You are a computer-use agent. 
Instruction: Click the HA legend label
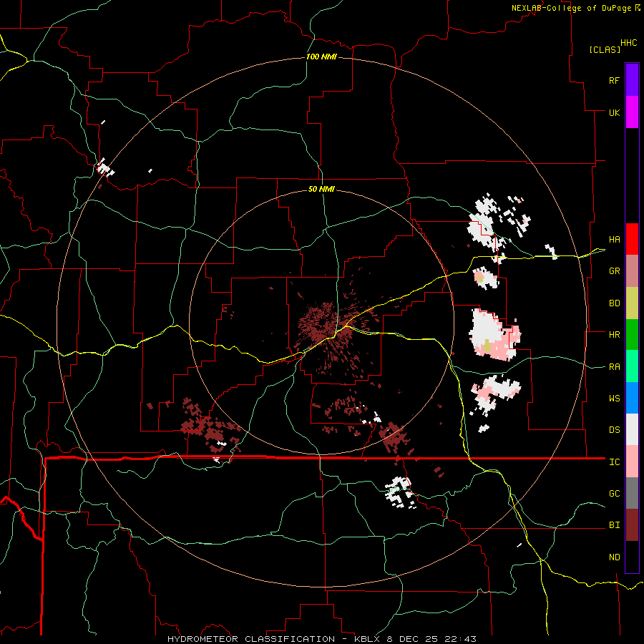[x=614, y=240]
